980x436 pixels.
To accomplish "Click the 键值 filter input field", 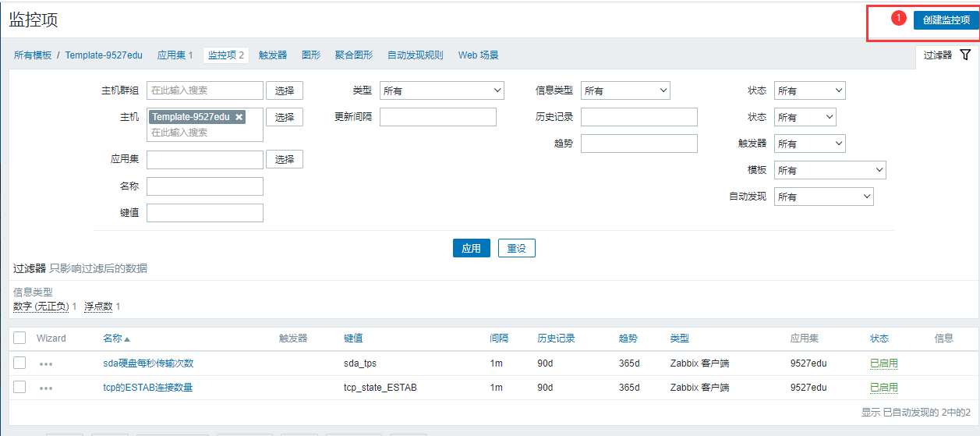I will 205,213.
